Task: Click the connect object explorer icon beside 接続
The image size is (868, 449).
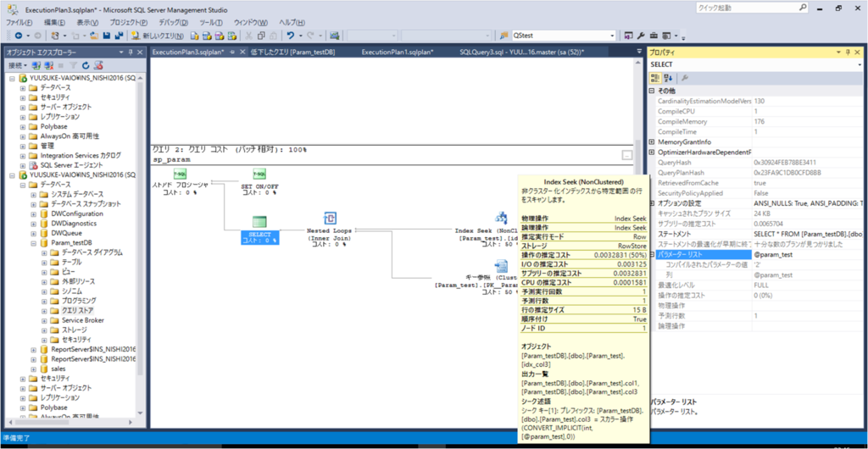Action: 36,65
